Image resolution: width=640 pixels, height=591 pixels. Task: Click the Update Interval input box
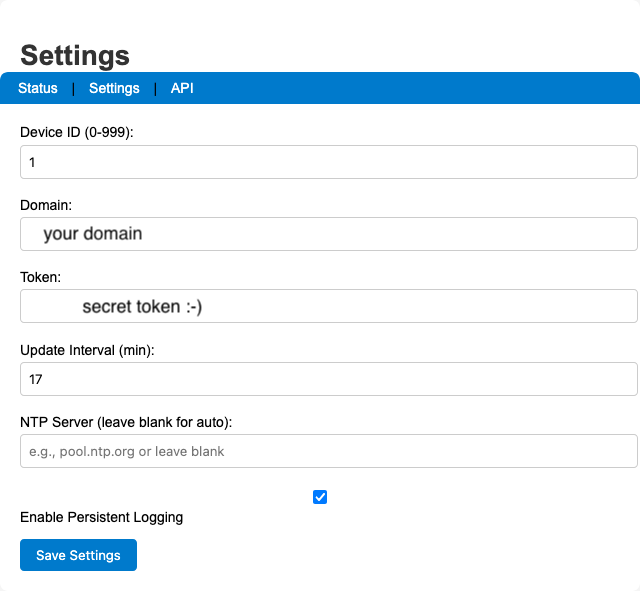tap(328, 379)
